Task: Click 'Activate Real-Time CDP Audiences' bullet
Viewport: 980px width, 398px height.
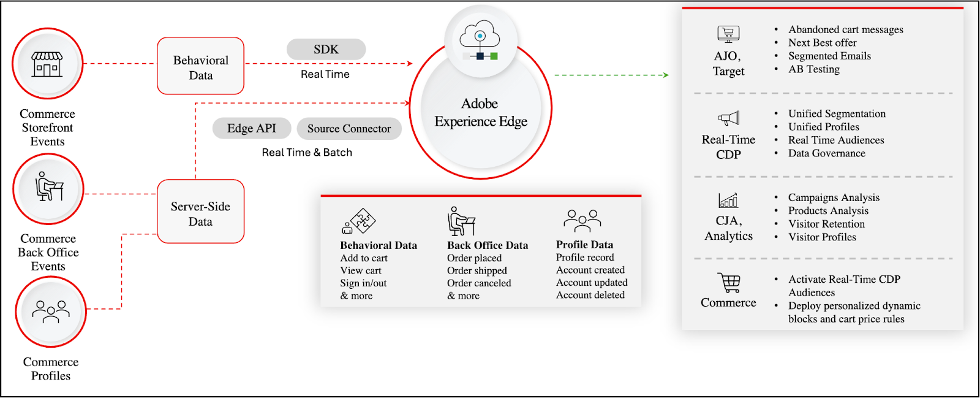Action: tap(844, 286)
